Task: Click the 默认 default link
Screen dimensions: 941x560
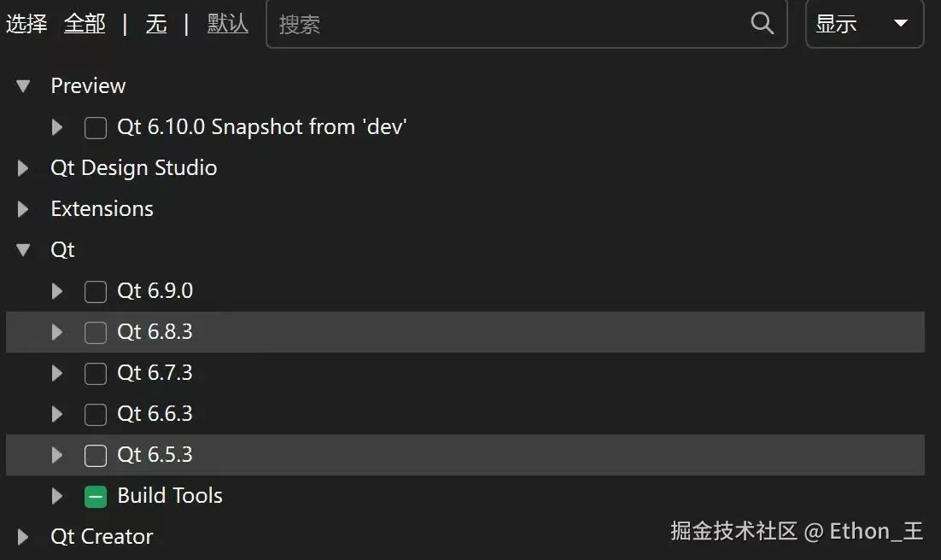Action: (227, 24)
